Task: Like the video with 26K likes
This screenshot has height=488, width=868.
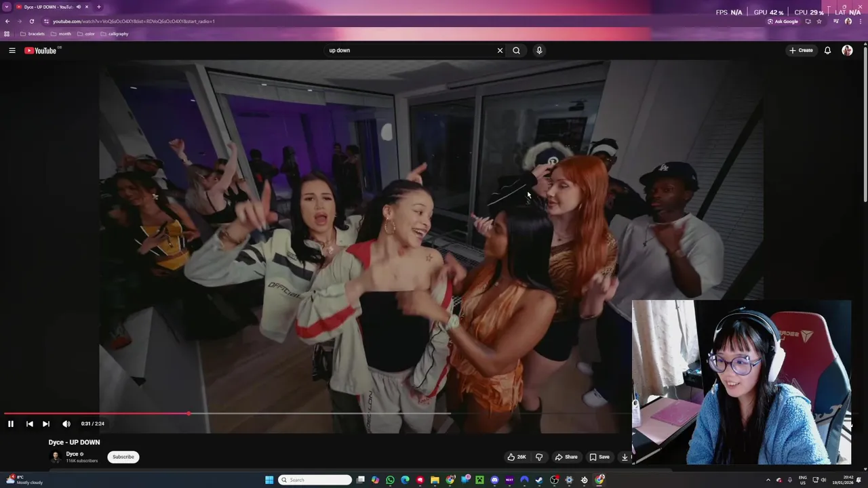Action: pos(517,457)
